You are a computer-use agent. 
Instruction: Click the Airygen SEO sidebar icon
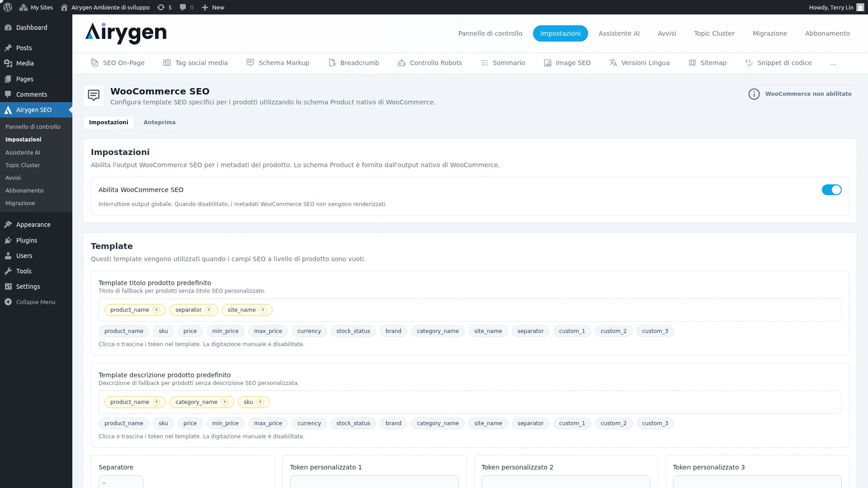(x=8, y=110)
